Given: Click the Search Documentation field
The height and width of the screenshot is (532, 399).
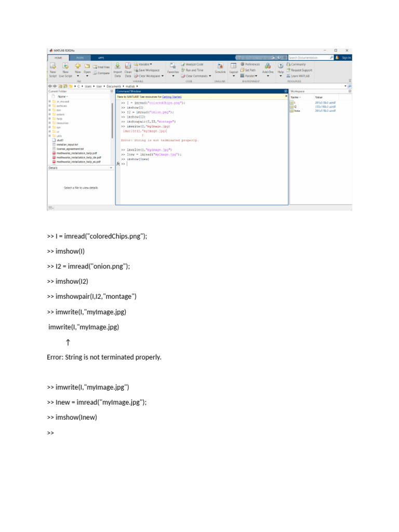Looking at the screenshot, I should 309,58.
